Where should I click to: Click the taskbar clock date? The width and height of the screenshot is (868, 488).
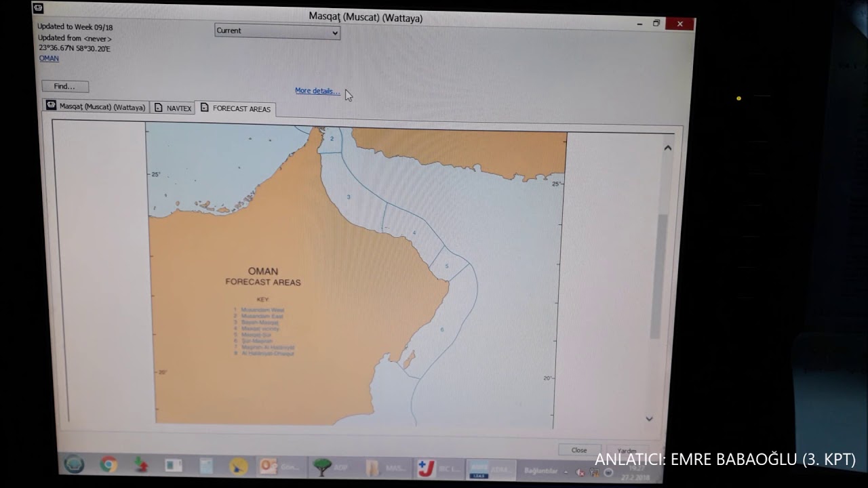click(x=637, y=472)
